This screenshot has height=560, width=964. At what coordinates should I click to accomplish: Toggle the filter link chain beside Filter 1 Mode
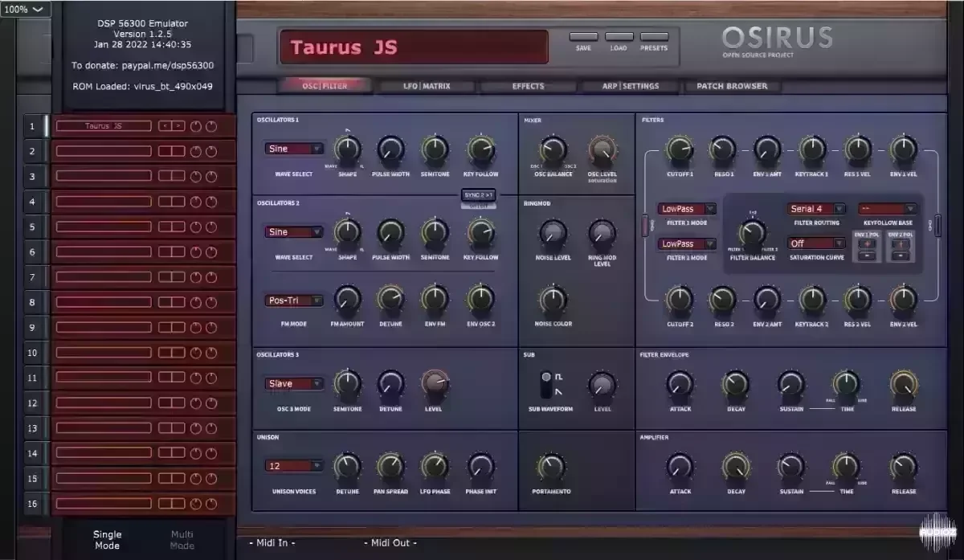click(643, 227)
